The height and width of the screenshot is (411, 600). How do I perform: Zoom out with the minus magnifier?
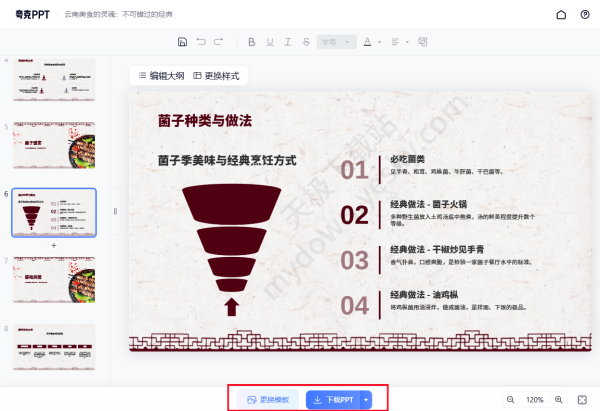510,399
